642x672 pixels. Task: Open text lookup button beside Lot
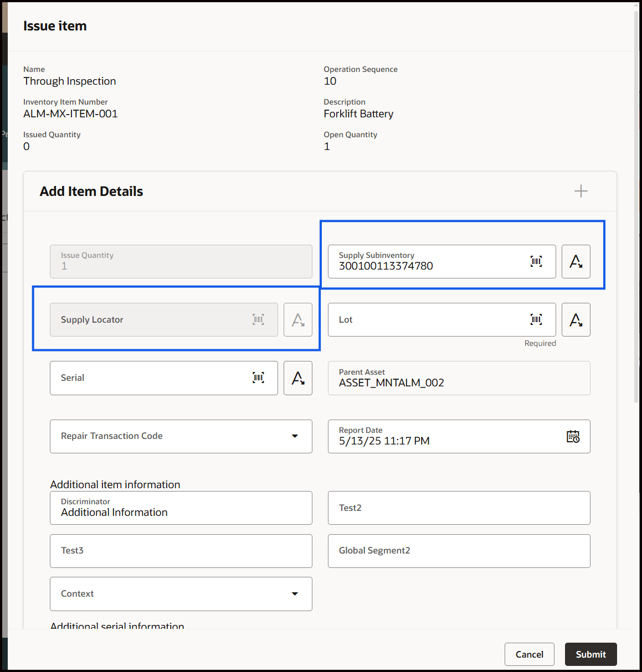pyautogui.click(x=576, y=319)
